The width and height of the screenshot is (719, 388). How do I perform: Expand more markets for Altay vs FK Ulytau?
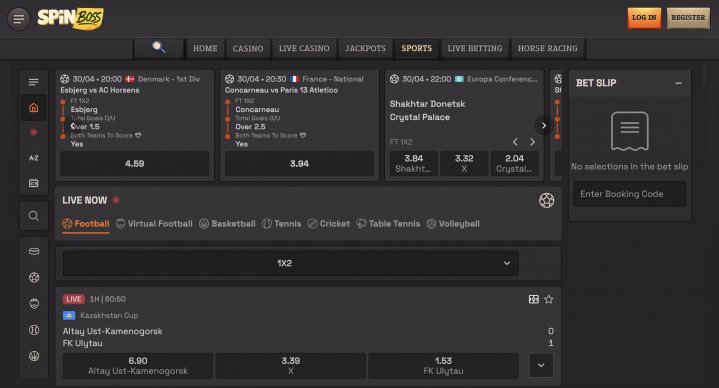(541, 365)
